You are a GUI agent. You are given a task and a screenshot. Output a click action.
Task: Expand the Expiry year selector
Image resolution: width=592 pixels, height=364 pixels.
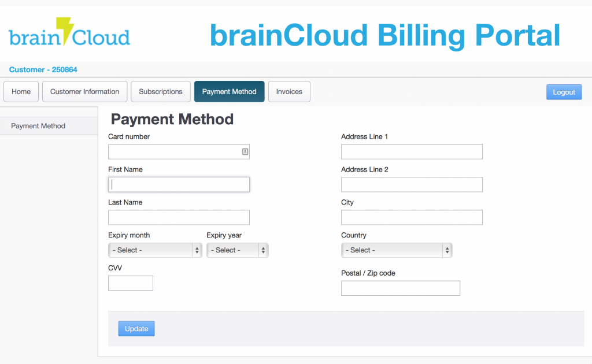click(238, 250)
